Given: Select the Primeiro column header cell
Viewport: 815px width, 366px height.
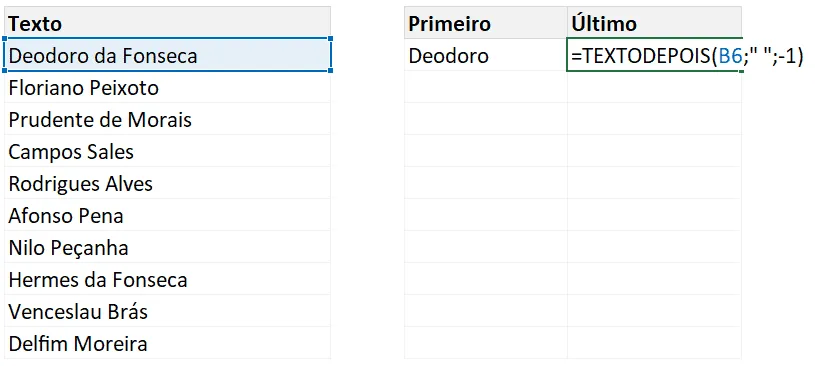Looking at the screenshot, I should 485,23.
